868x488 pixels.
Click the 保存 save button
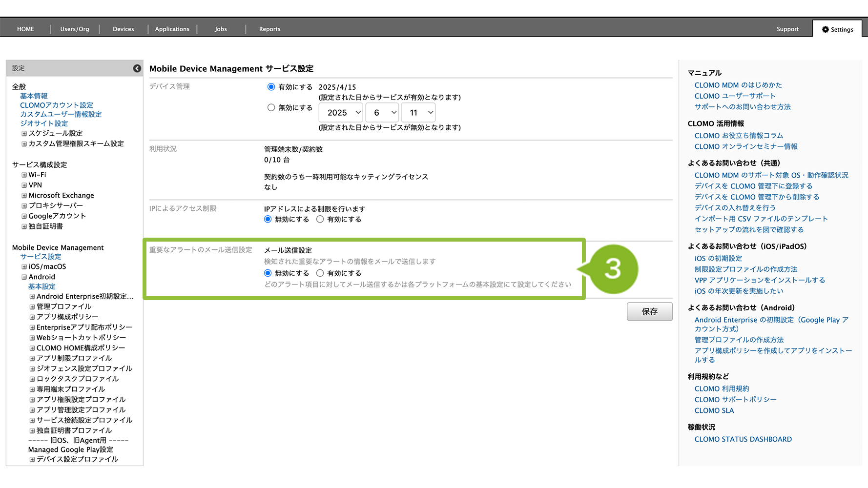pyautogui.click(x=649, y=311)
